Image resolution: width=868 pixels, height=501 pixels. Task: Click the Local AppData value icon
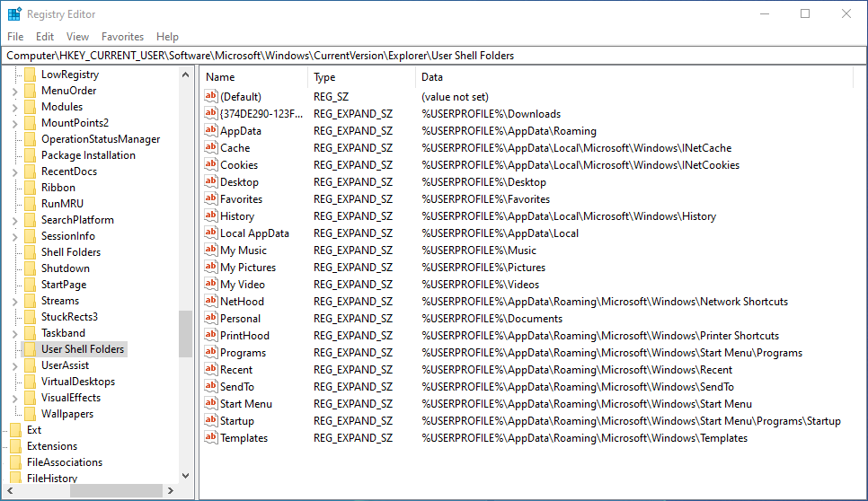[210, 233]
